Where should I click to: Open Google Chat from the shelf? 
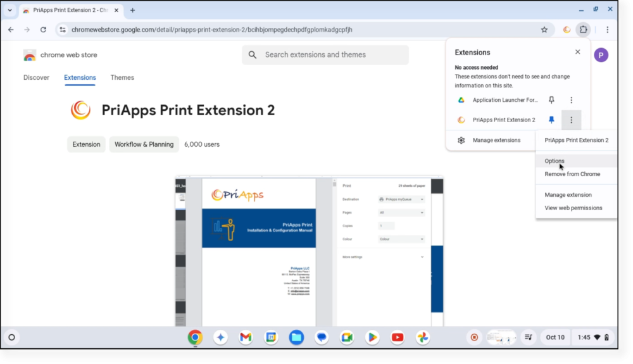(322, 337)
